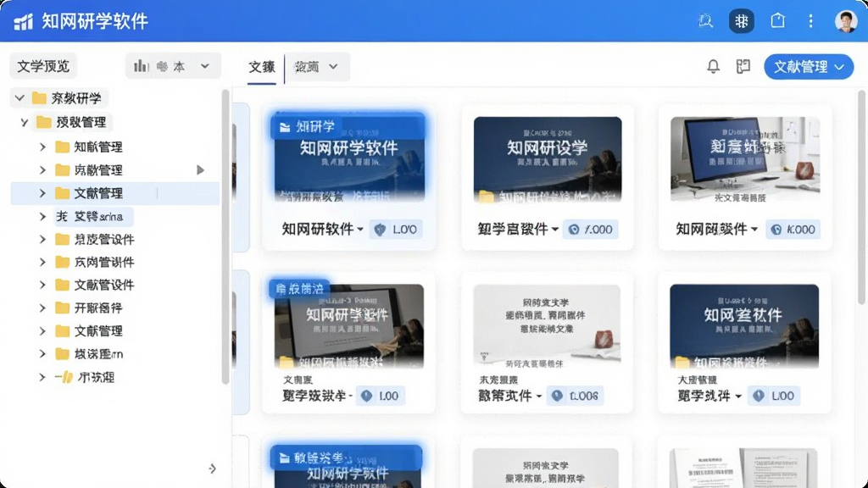Click folder icon of 文献管设件 row
Image resolution: width=868 pixels, height=488 pixels.
(63, 285)
